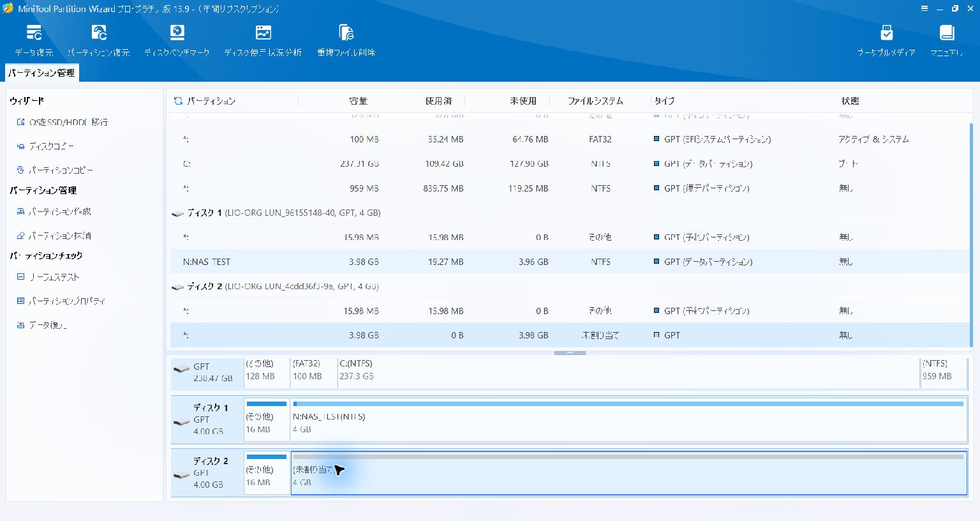Select the パーティション管理 tab
The height and width of the screenshot is (521, 980).
click(x=41, y=73)
